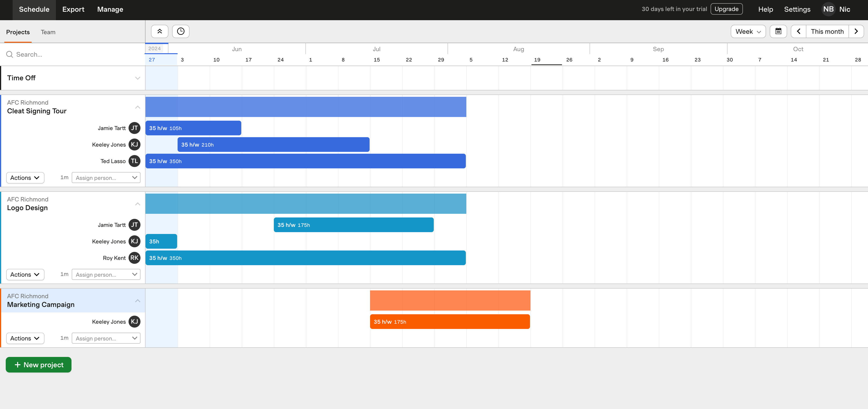Click the schedule navigation forward arrow icon
Image resolution: width=868 pixels, height=409 pixels.
coord(857,31)
